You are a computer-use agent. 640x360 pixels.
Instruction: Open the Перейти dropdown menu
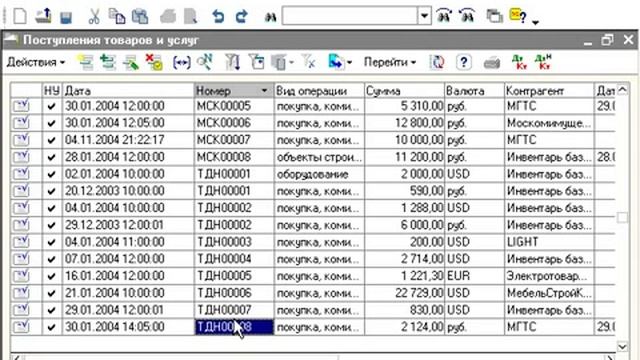click(x=390, y=62)
